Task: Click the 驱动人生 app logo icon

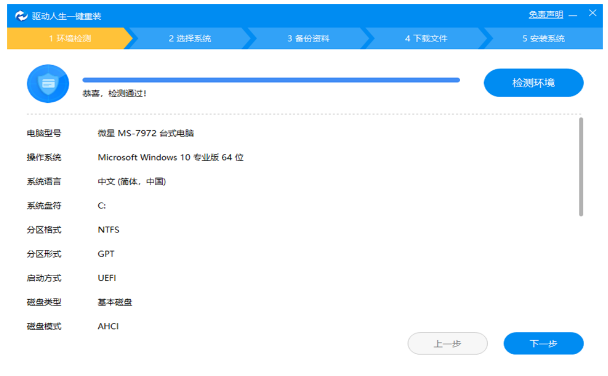Action: click(21, 16)
